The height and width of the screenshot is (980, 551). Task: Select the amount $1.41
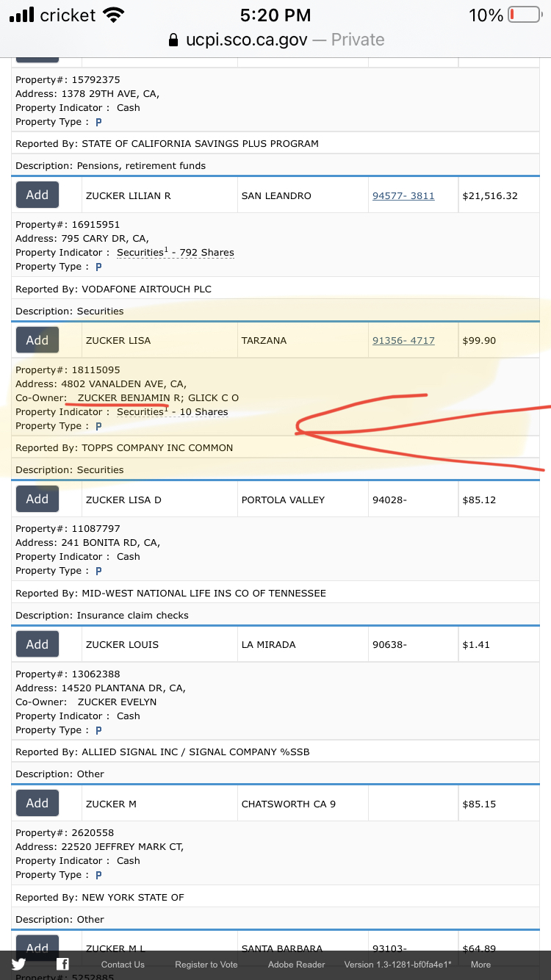(476, 645)
